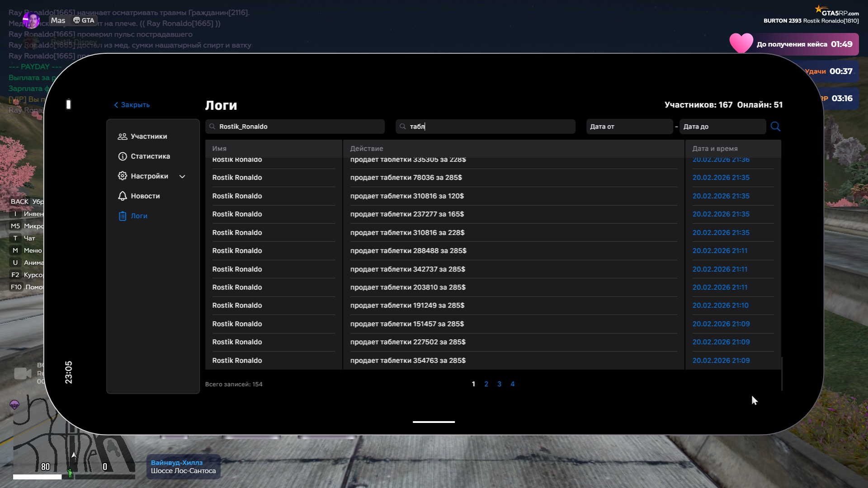The height and width of the screenshot is (488, 868).
Task: Open the Новости menu item
Action: pyautogui.click(x=145, y=196)
